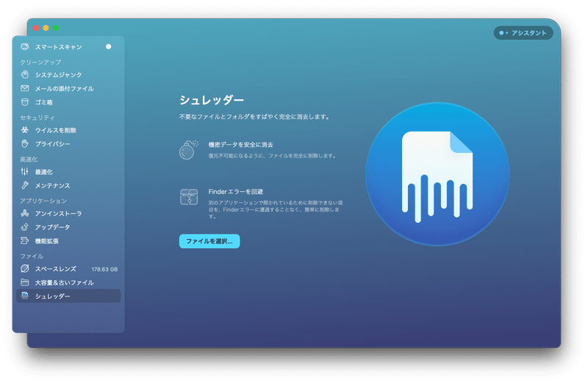Click the maintenance wrench icon
588x384 pixels.
pyautogui.click(x=25, y=185)
